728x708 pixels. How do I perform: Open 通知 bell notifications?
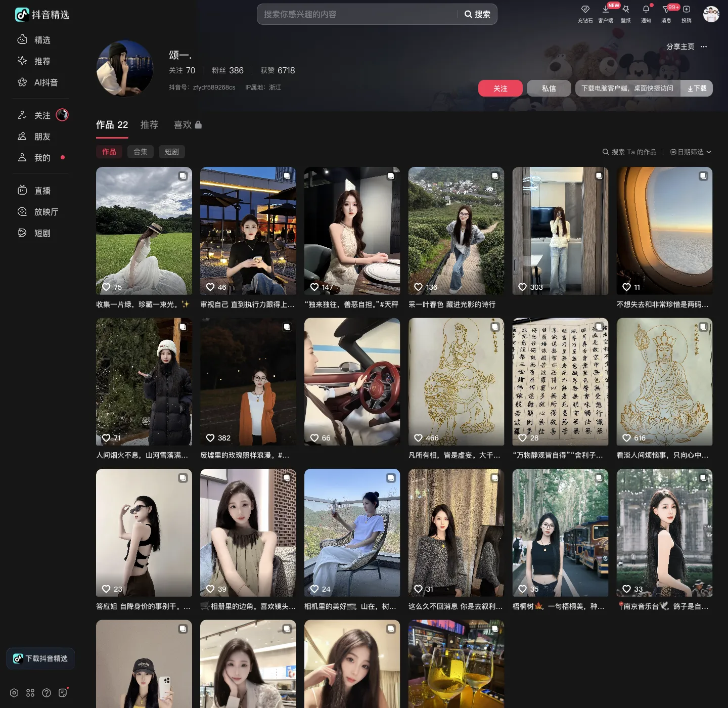pyautogui.click(x=646, y=10)
